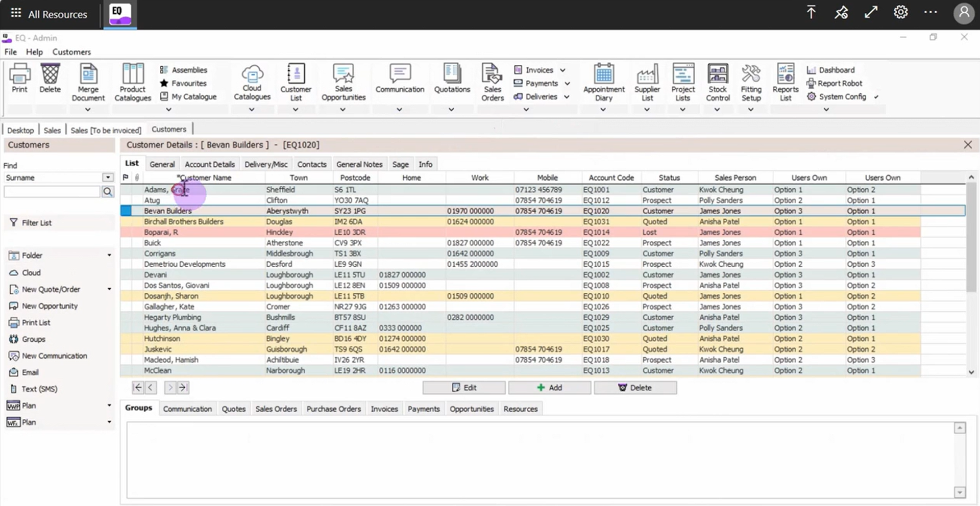Open the Sales [To be invoiced] tab

click(x=106, y=130)
